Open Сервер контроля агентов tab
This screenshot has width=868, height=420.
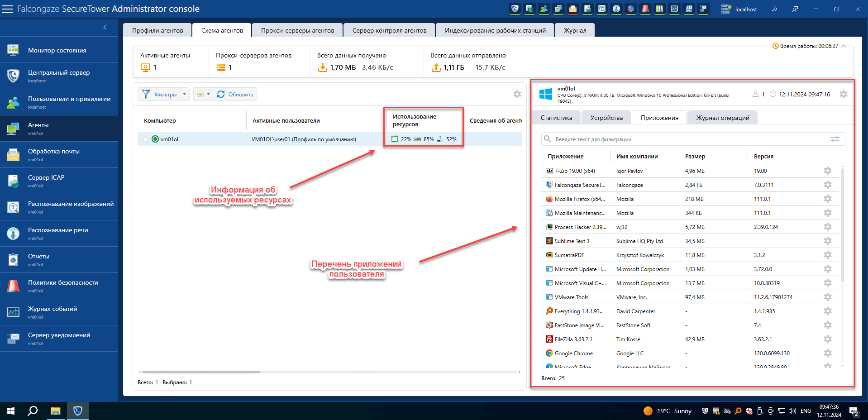pyautogui.click(x=389, y=30)
